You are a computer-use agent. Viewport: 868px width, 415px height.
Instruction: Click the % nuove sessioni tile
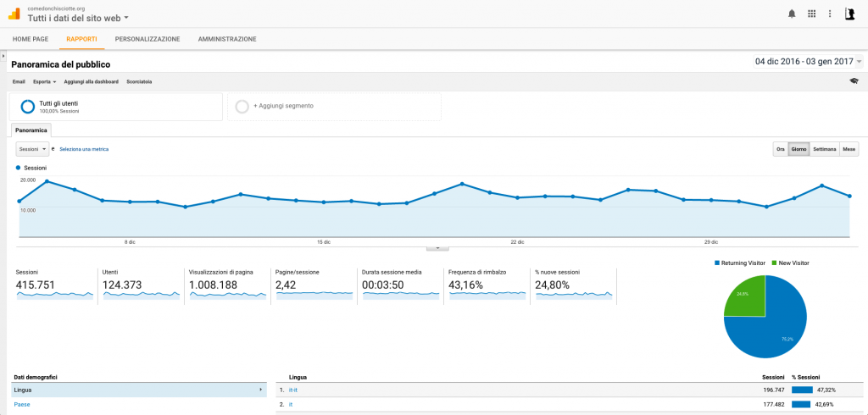pos(573,286)
